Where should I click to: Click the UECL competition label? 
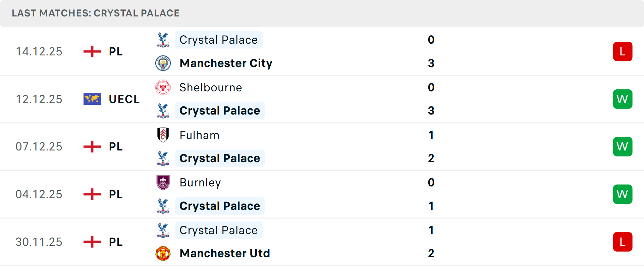[124, 99]
